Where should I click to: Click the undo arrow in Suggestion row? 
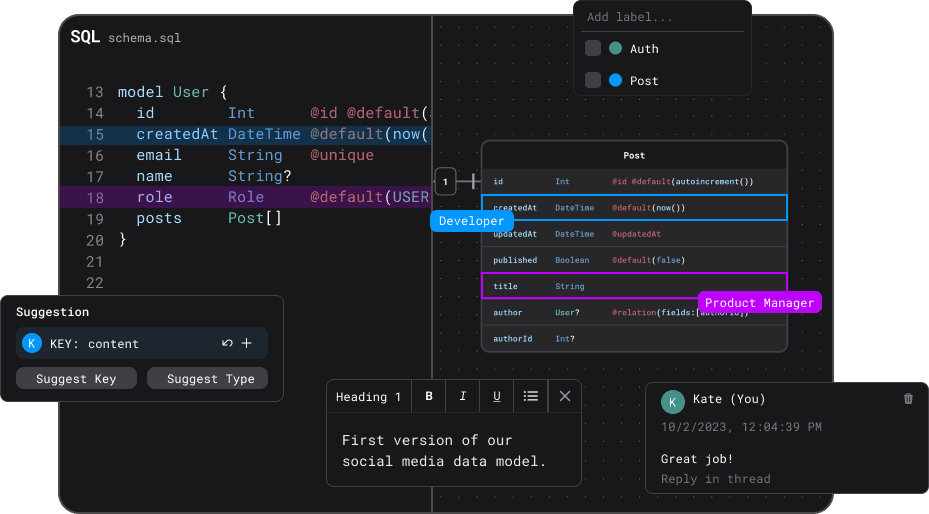pos(227,343)
